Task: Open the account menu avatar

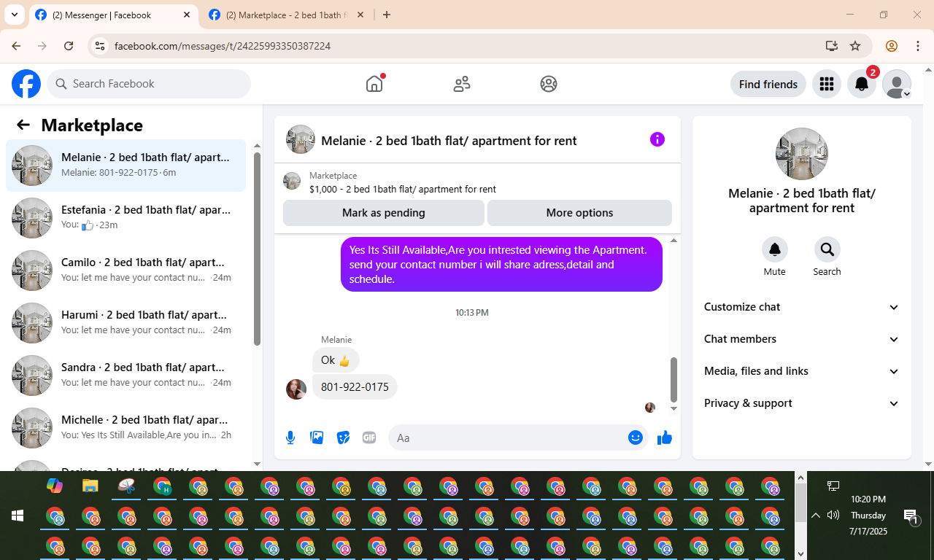Action: click(897, 84)
